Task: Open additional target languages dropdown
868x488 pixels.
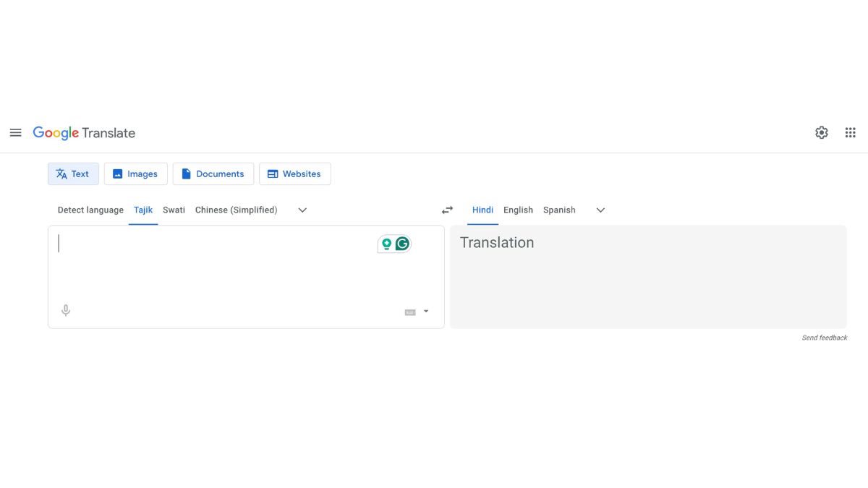Action: point(600,210)
